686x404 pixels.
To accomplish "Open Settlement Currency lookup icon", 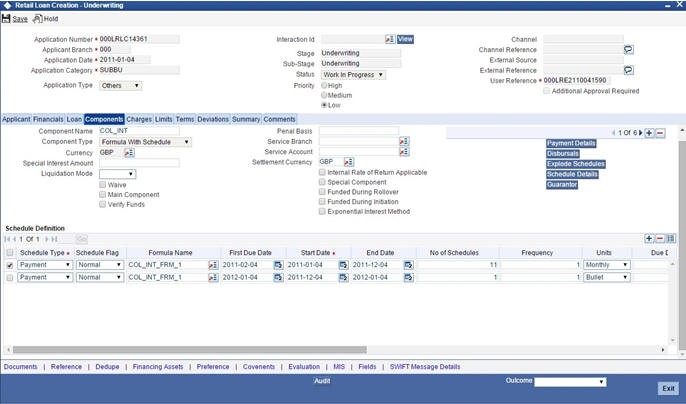I will point(349,162).
